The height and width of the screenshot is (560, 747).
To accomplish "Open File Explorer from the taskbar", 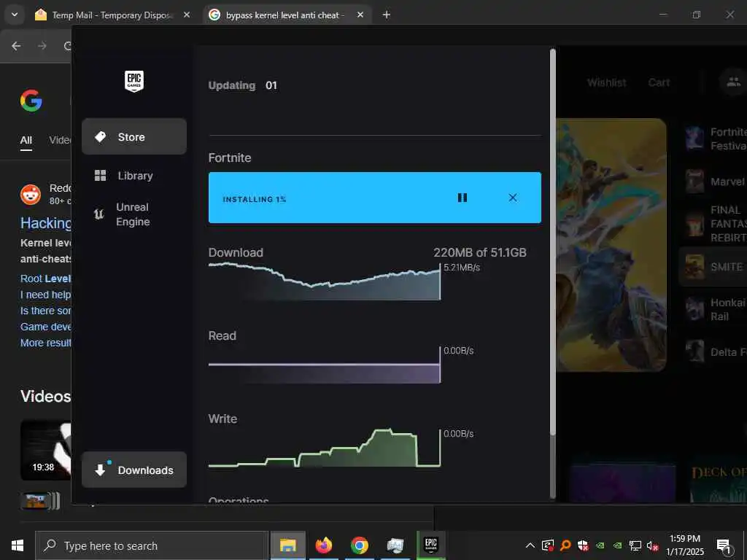I will 287,545.
